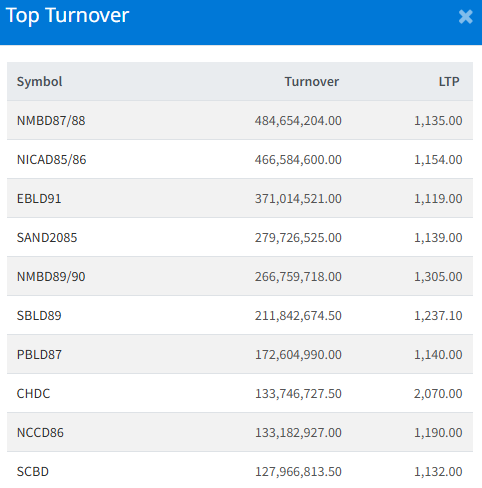
Task: Click the Top Turnover title
Action: (67, 16)
